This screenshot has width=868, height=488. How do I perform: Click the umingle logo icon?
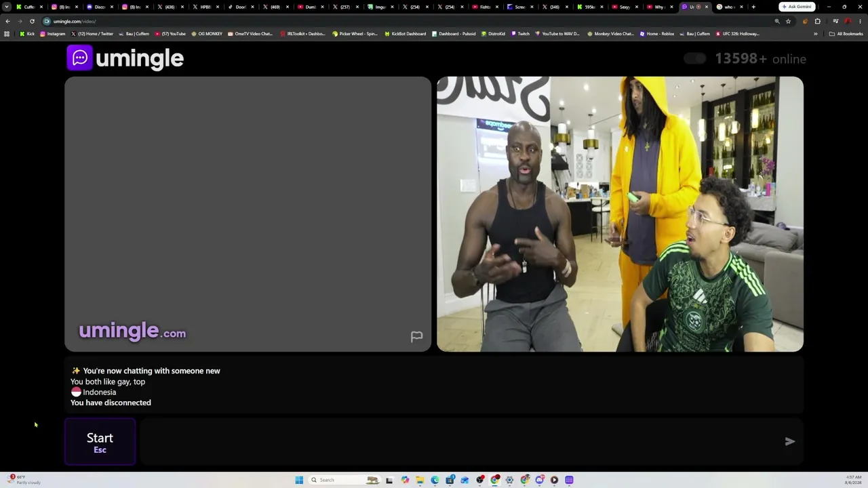pos(79,58)
